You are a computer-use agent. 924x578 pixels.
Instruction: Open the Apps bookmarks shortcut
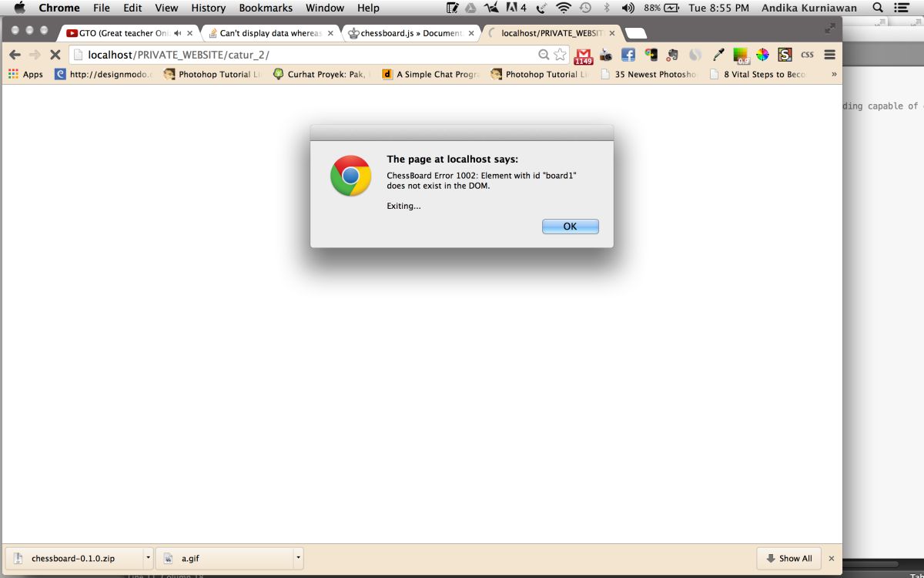25,75
